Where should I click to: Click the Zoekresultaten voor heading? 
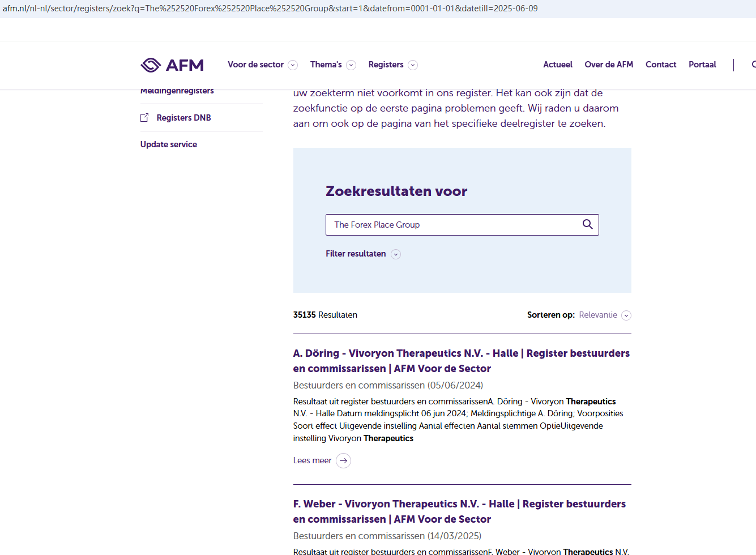coord(396,191)
